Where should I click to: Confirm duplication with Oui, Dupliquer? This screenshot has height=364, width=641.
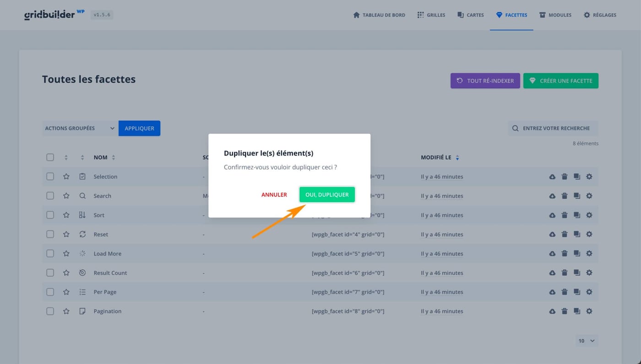(327, 194)
